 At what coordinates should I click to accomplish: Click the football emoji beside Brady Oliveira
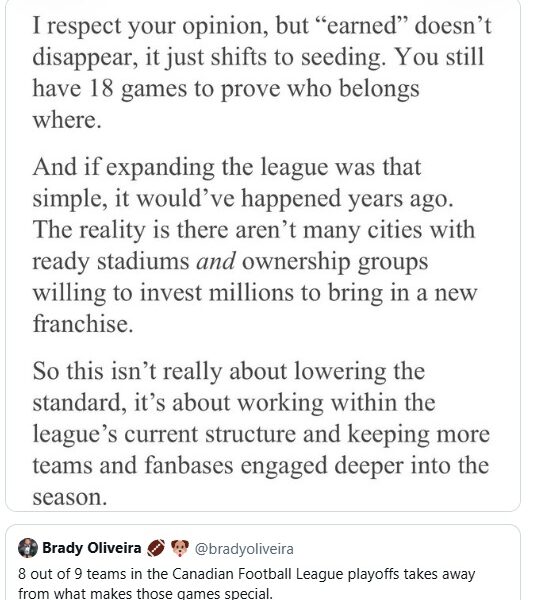click(x=156, y=548)
